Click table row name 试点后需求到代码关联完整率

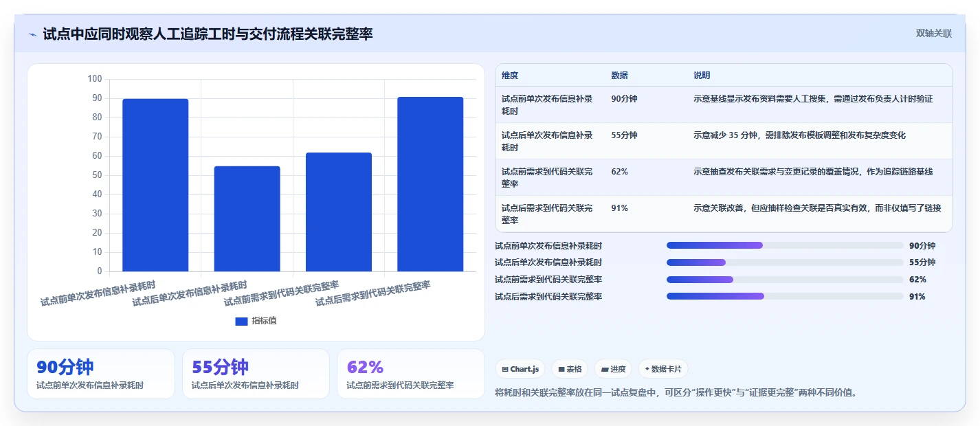(x=547, y=214)
